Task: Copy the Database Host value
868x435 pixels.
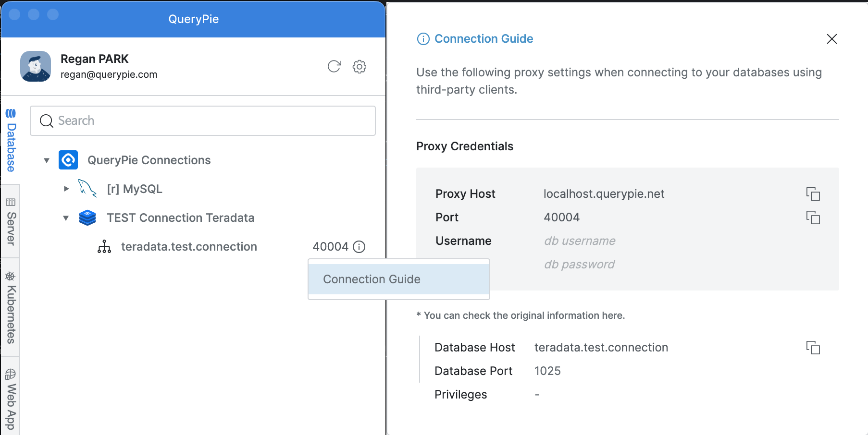Action: pos(813,348)
